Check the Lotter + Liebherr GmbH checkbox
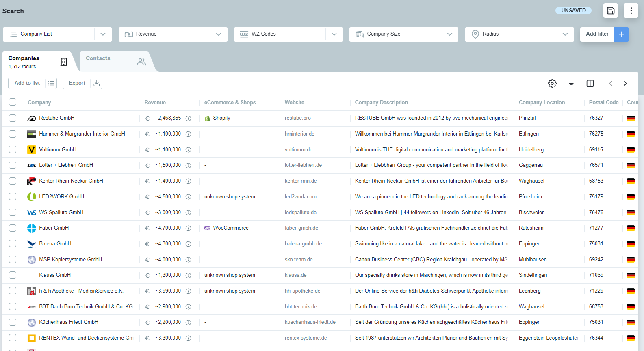Viewport: 644px width, 351px height. pos(13,165)
